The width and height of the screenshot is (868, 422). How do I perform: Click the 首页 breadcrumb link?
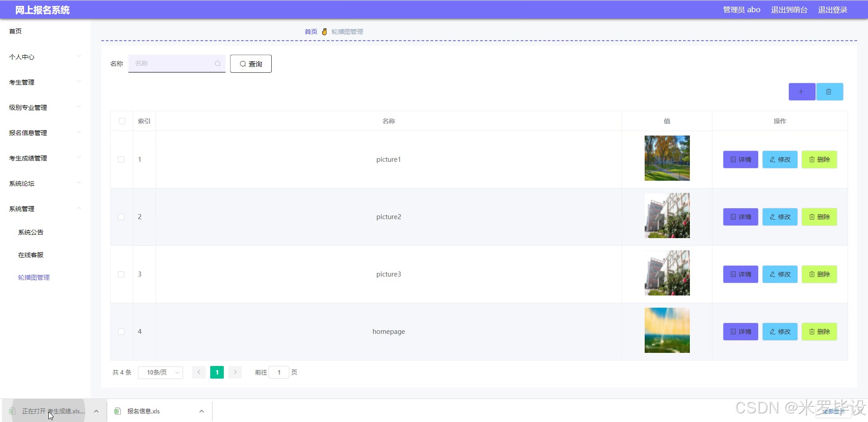click(311, 32)
